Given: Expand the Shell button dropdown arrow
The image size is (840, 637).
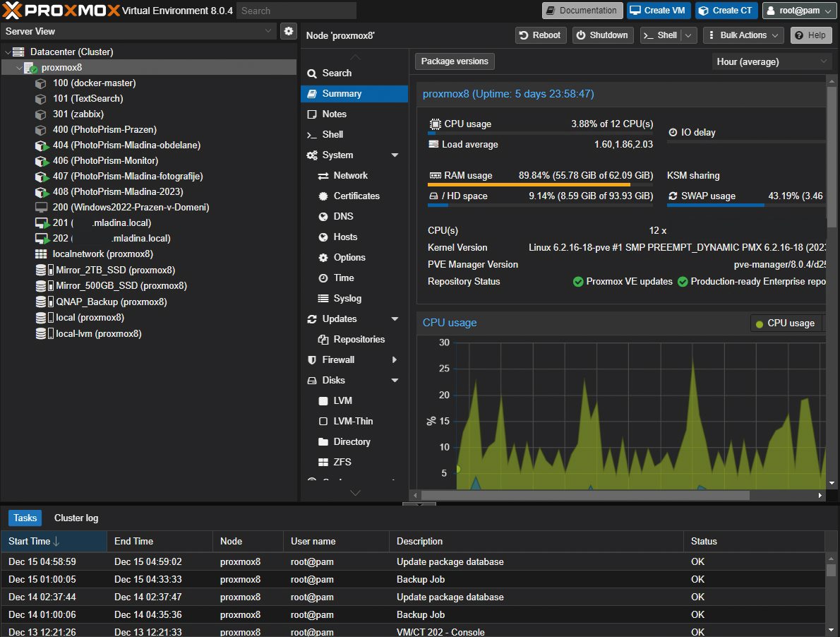Looking at the screenshot, I should [x=688, y=35].
